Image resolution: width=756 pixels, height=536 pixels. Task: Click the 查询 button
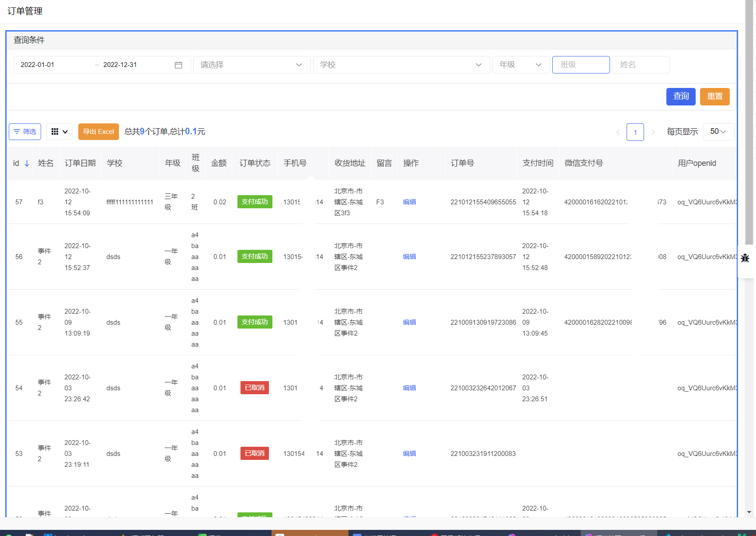681,96
